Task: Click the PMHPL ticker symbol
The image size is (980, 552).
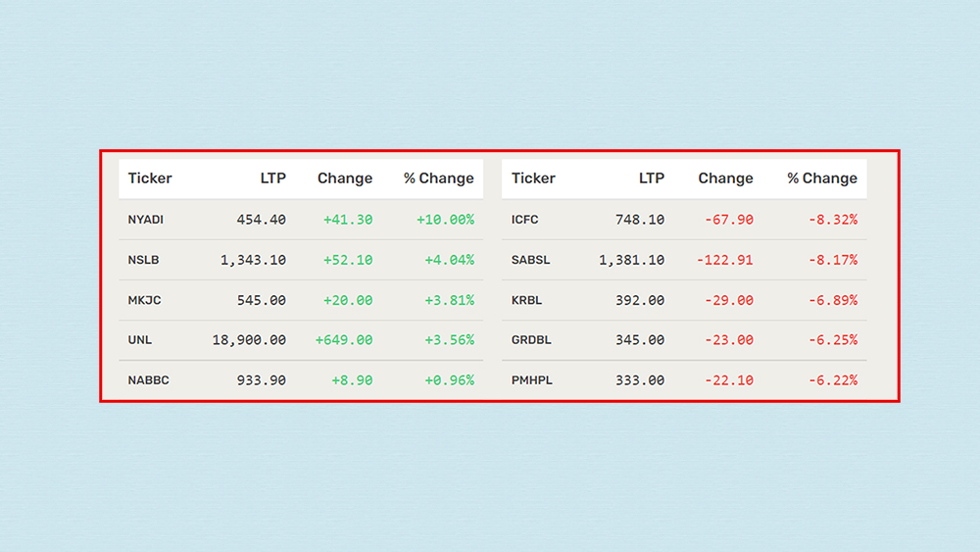Action: pyautogui.click(x=532, y=380)
